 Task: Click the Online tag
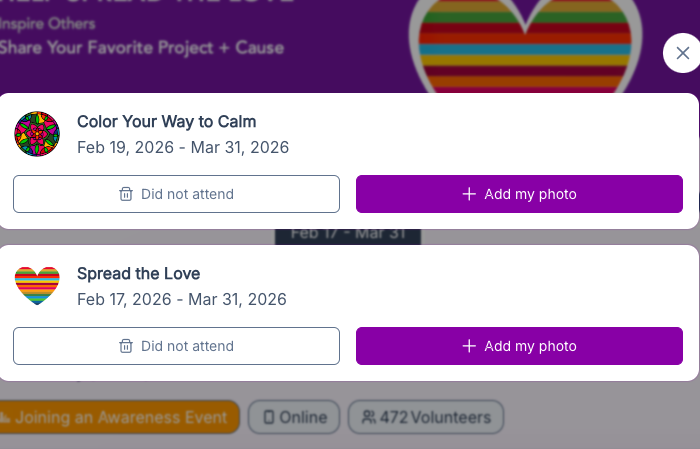pos(294,417)
